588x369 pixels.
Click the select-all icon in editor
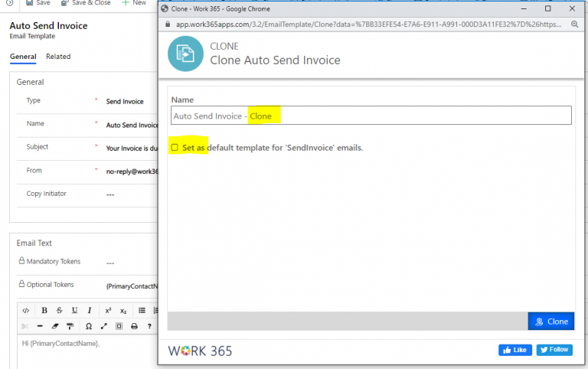119,326
